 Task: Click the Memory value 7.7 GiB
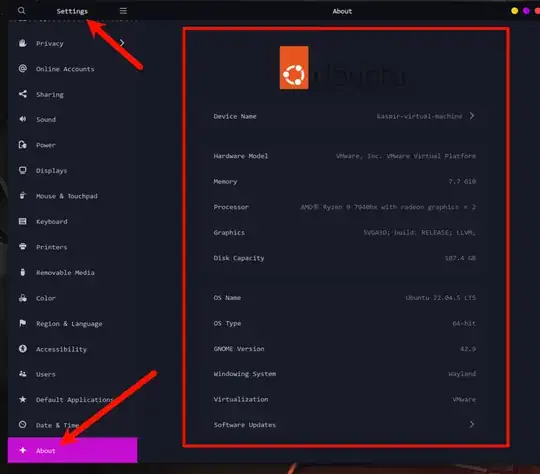[462, 181]
